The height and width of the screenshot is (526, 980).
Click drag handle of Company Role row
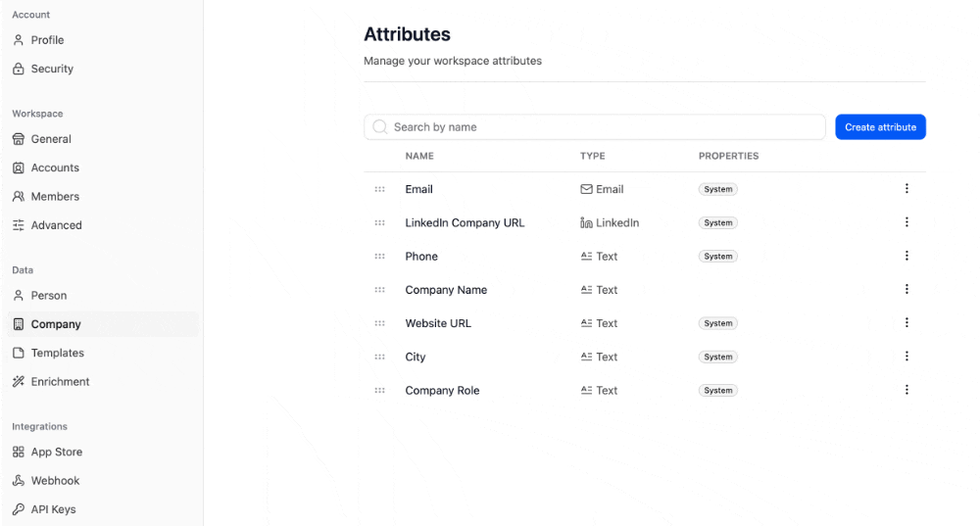[x=379, y=391]
